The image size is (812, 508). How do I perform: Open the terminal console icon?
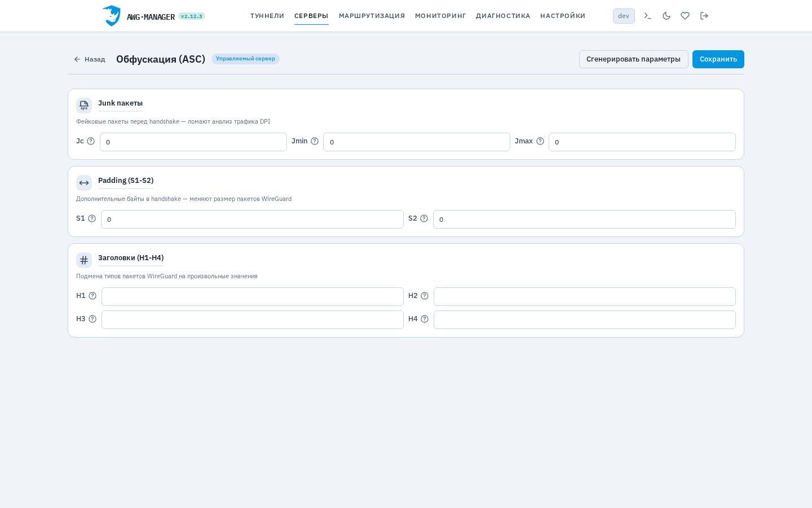[x=648, y=16]
